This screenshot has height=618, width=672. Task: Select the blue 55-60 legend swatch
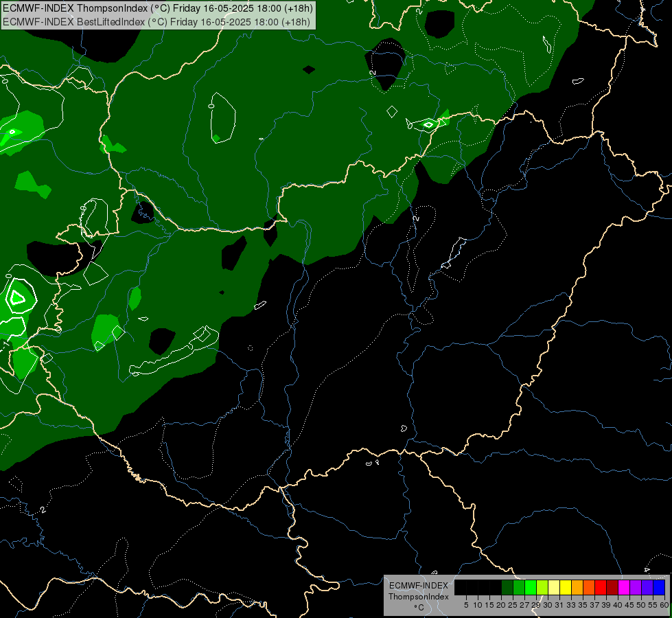tap(659, 587)
